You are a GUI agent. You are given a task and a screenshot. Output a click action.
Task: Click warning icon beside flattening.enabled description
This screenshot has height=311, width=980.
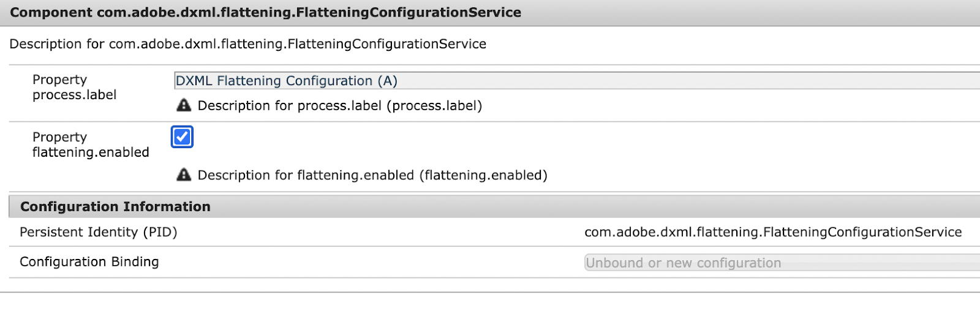[x=184, y=175]
